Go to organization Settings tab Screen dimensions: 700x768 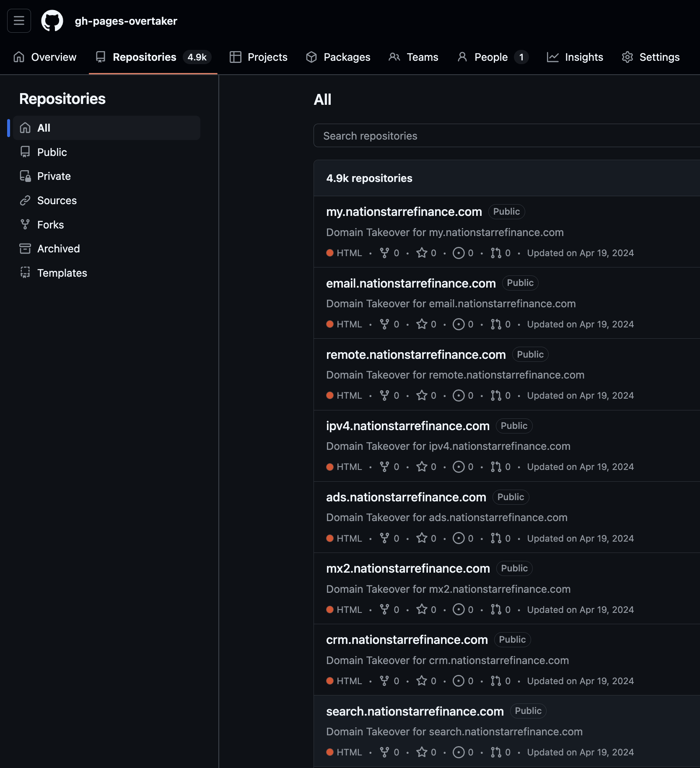click(651, 57)
